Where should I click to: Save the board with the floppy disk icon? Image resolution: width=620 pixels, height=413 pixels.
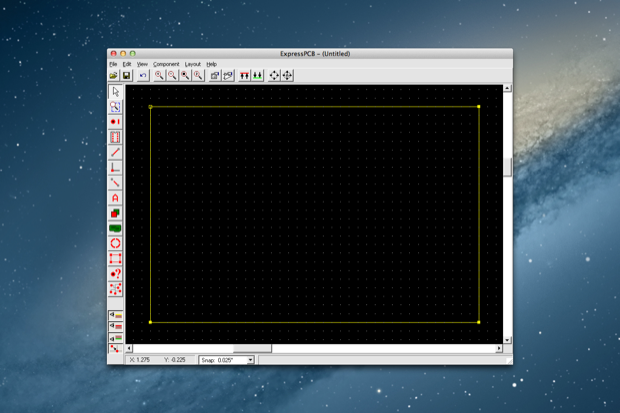(x=127, y=75)
